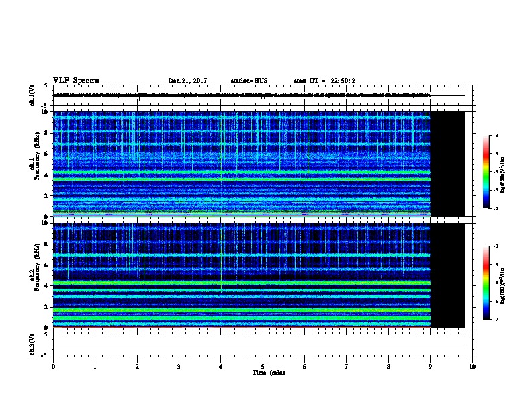Click the "-3" tick on ch.1 color bar
The height and width of the screenshot is (411, 532).
pos(495,135)
